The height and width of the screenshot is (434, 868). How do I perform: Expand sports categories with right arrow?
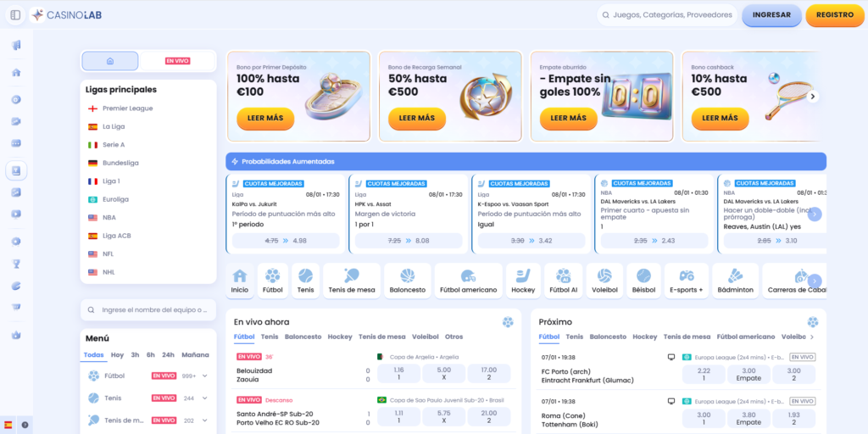point(815,281)
